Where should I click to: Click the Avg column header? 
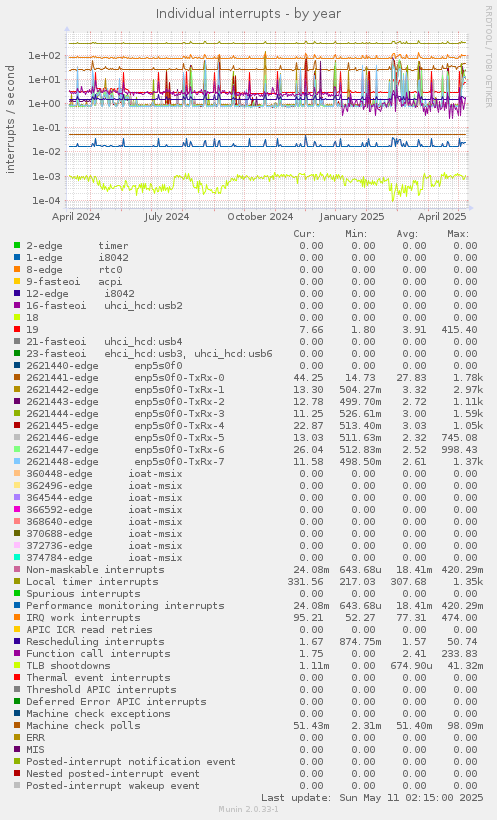click(406, 234)
